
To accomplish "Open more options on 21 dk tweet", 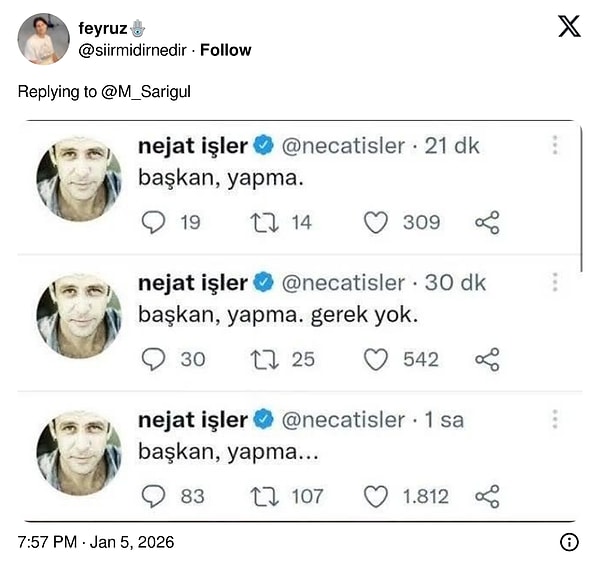I will 553,146.
